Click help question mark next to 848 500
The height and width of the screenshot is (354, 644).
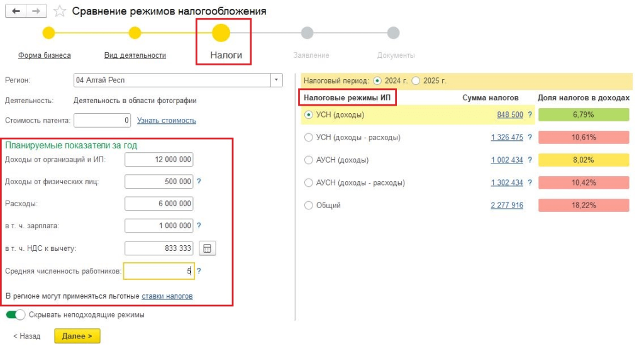tap(530, 115)
